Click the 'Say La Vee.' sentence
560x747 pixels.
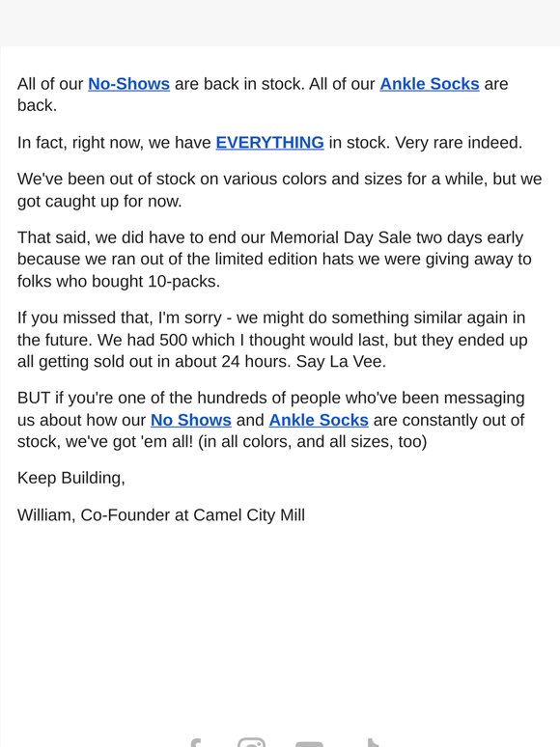[341, 362]
